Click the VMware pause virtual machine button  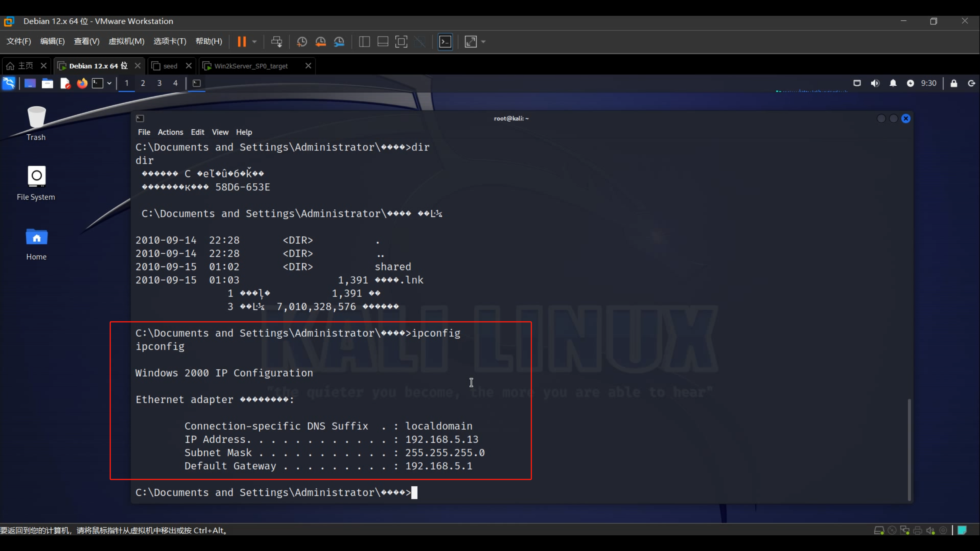coord(242,41)
